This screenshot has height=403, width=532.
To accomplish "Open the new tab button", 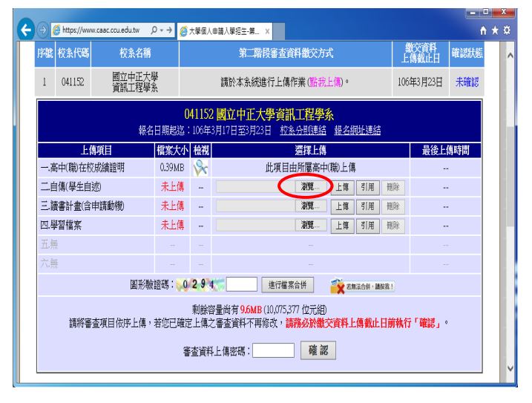I will coord(278,32).
